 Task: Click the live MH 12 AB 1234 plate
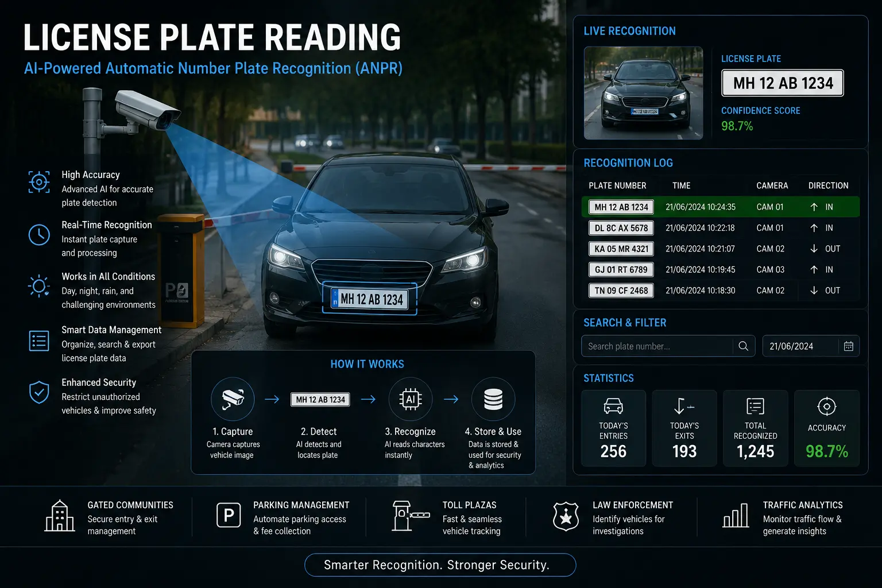[783, 83]
